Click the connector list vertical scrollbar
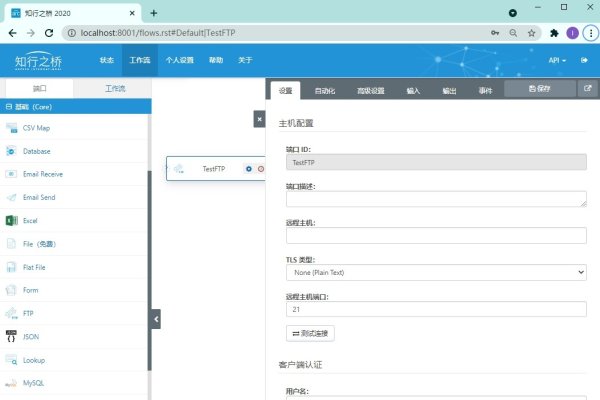 tap(150, 270)
